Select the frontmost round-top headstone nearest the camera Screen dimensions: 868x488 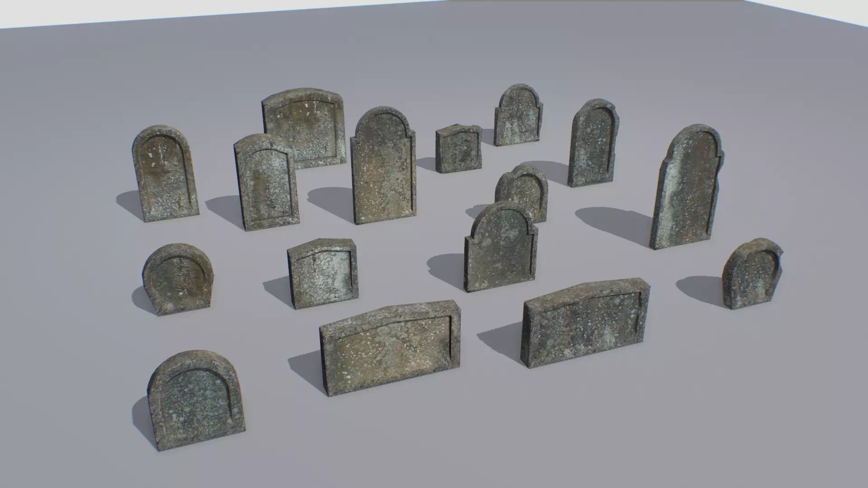(196, 400)
